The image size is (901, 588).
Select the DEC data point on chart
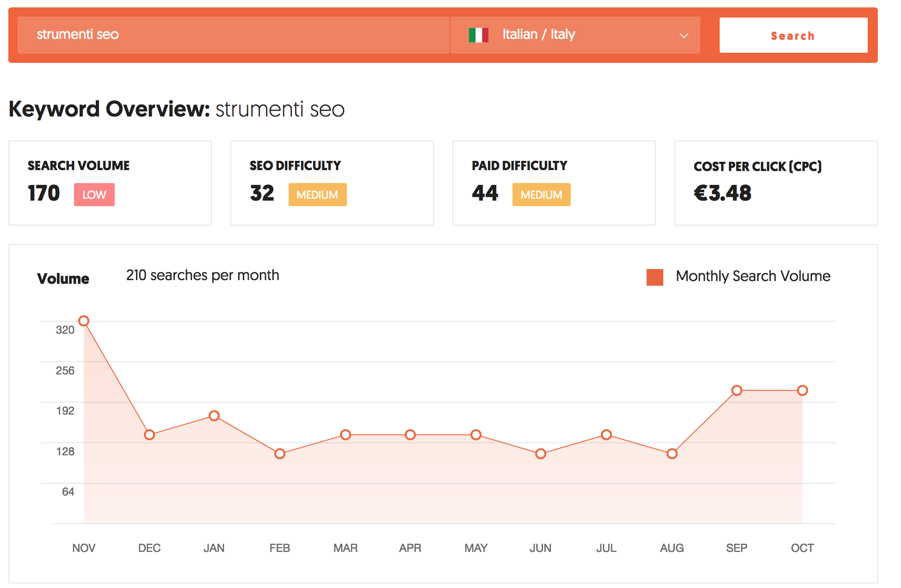pos(149,435)
